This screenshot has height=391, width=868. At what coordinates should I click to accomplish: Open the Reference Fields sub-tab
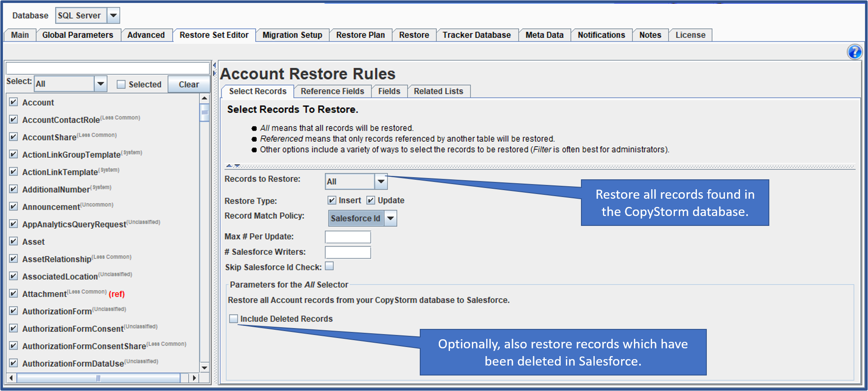(x=332, y=91)
